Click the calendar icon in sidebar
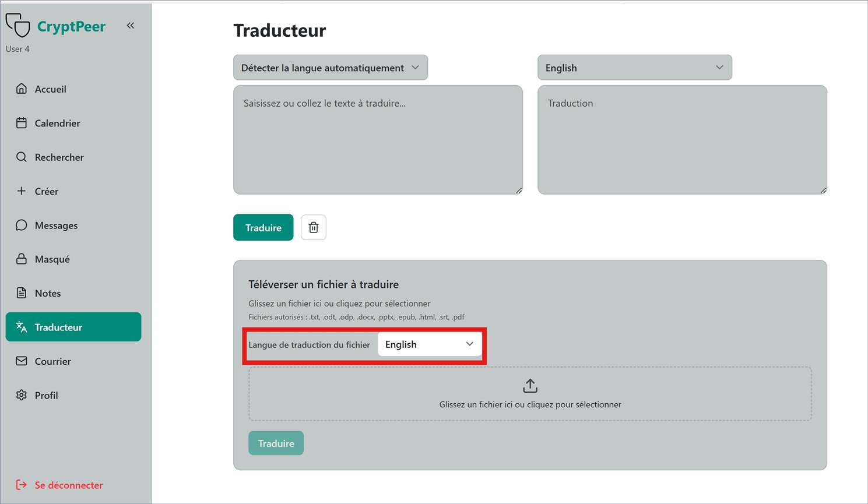This screenshot has height=504, width=868. coord(22,123)
